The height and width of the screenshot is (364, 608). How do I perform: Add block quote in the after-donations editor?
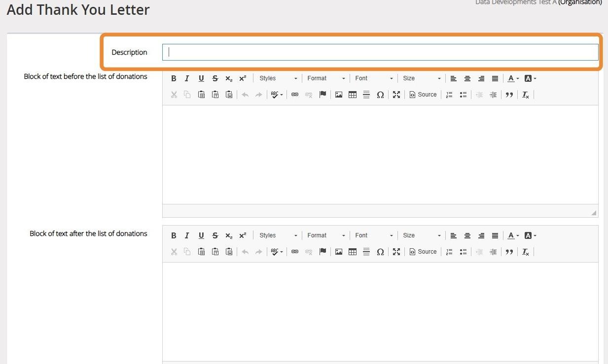point(509,252)
